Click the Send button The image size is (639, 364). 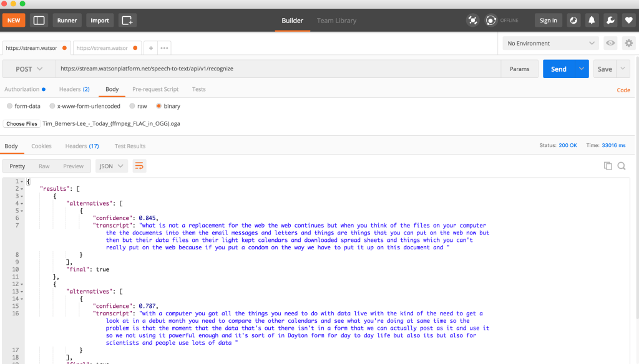(560, 69)
